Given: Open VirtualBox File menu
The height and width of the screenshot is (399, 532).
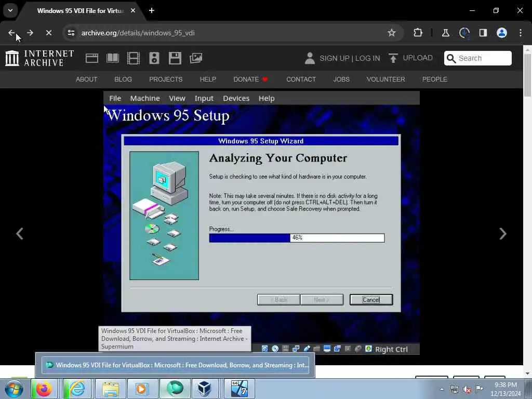Looking at the screenshot, I should point(115,98).
